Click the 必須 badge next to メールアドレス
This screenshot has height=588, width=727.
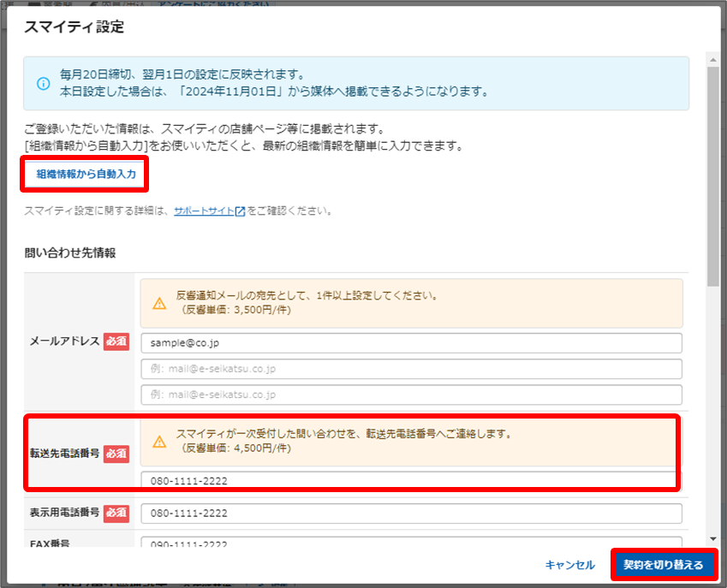pos(116,342)
